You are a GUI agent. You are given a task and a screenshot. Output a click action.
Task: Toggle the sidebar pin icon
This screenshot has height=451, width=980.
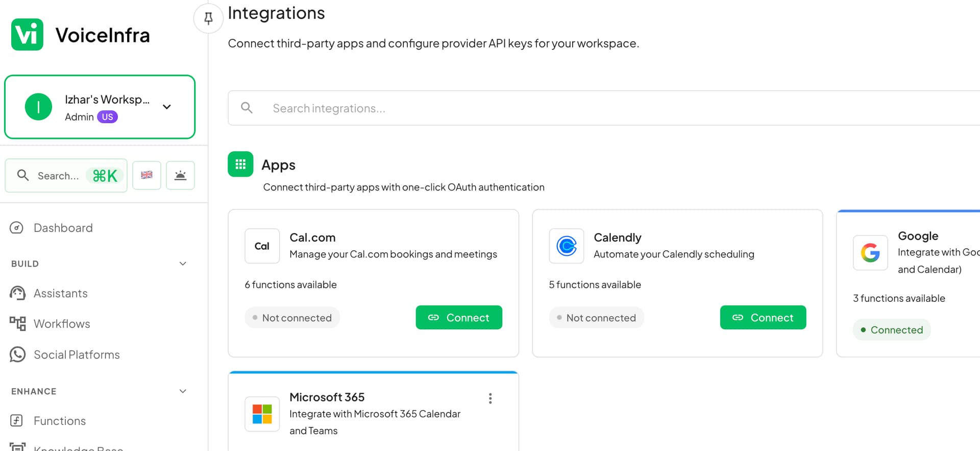208,18
